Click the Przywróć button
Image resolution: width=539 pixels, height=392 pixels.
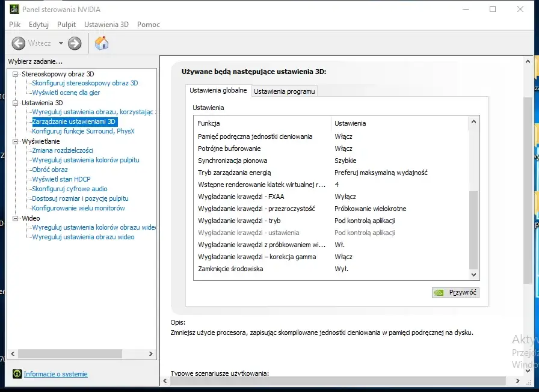click(455, 292)
